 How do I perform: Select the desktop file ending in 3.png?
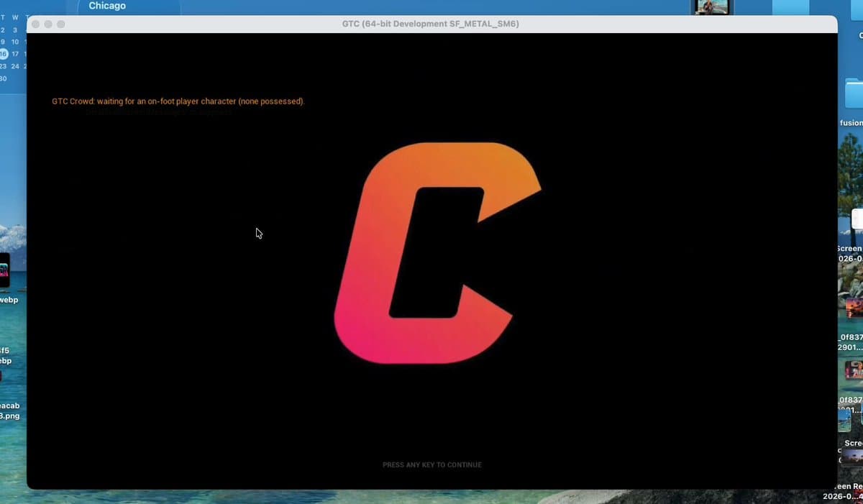pyautogui.click(x=8, y=411)
